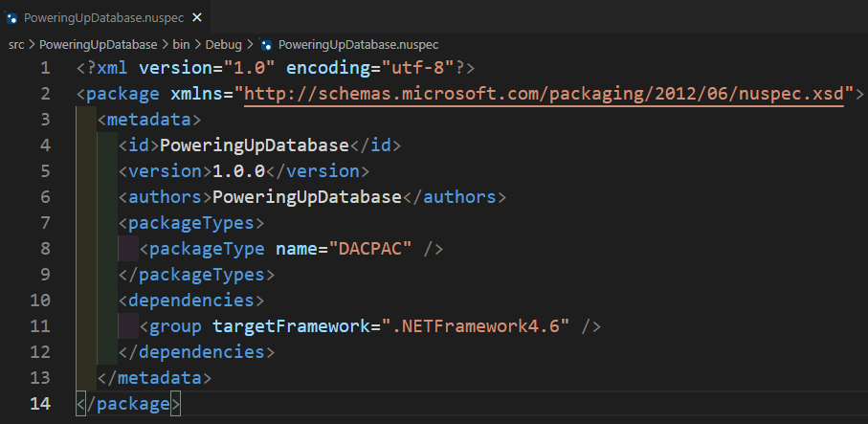Click the xml version "1.0" value
This screenshot has height=424, width=868.
[x=249, y=69]
